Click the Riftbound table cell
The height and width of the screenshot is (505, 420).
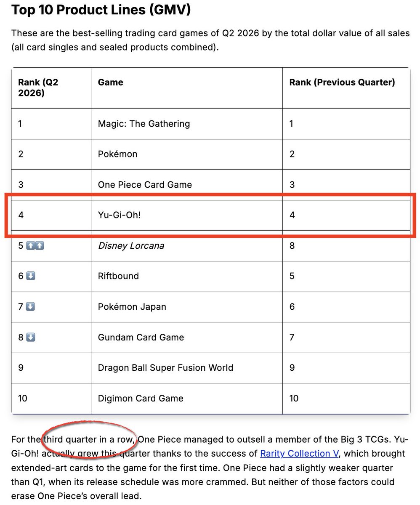(187, 276)
